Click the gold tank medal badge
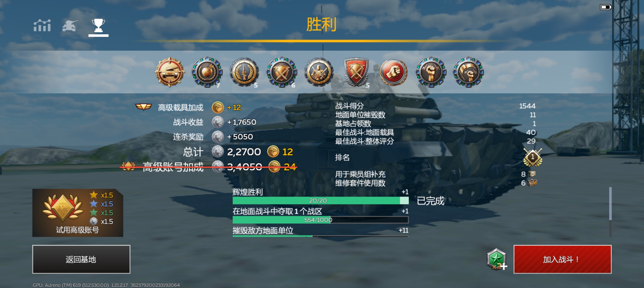This screenshot has height=288, width=644. (x=170, y=72)
